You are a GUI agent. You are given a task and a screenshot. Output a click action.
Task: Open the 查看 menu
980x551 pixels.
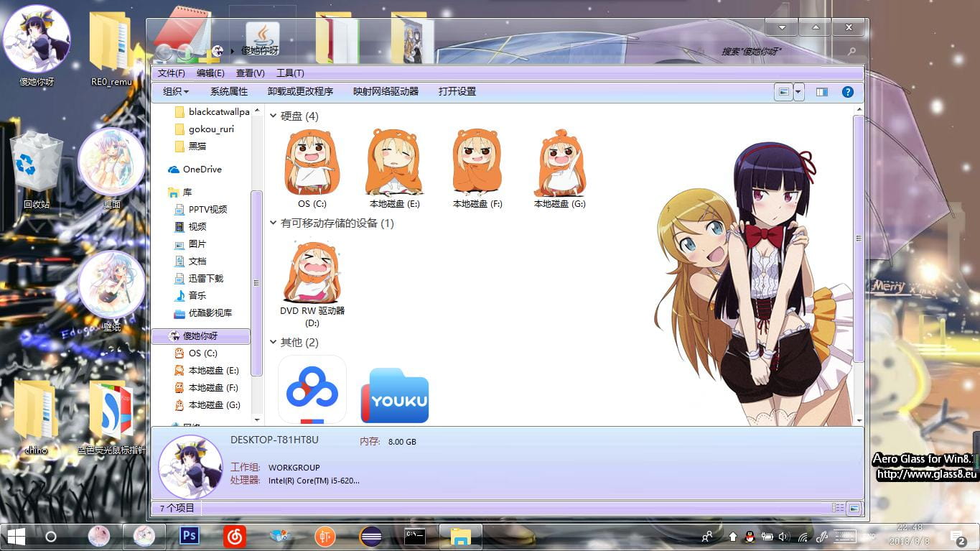pyautogui.click(x=248, y=73)
